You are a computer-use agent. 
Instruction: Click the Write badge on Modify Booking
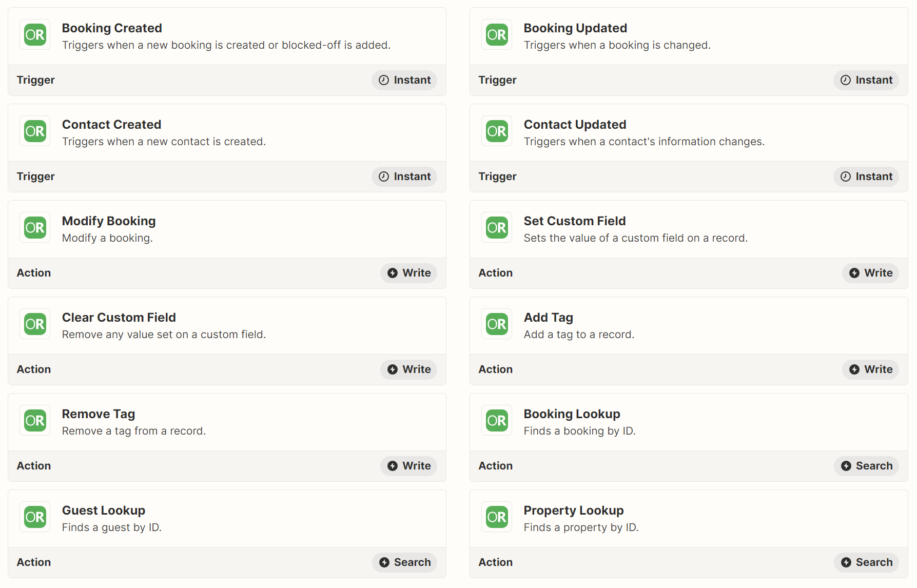tap(408, 273)
